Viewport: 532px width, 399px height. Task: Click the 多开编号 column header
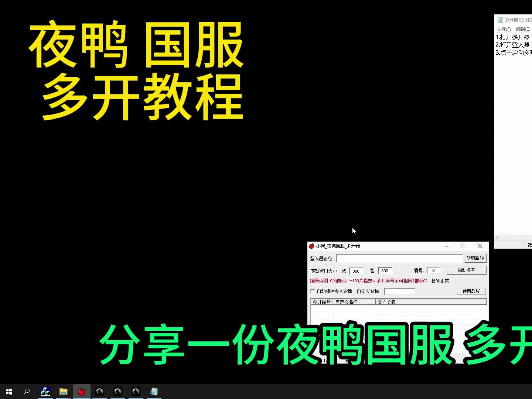pyautogui.click(x=322, y=302)
